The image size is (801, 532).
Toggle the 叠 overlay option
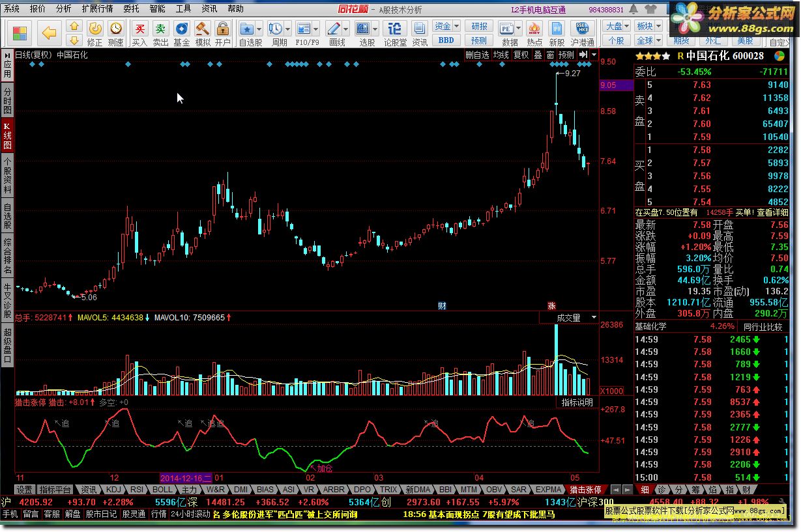538,55
